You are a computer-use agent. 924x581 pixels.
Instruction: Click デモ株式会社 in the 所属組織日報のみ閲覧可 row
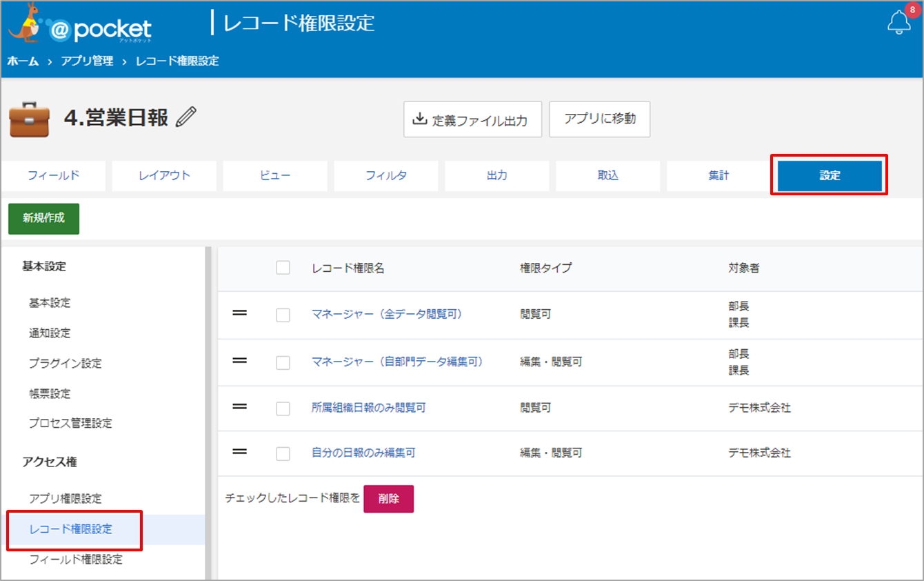[x=759, y=408]
